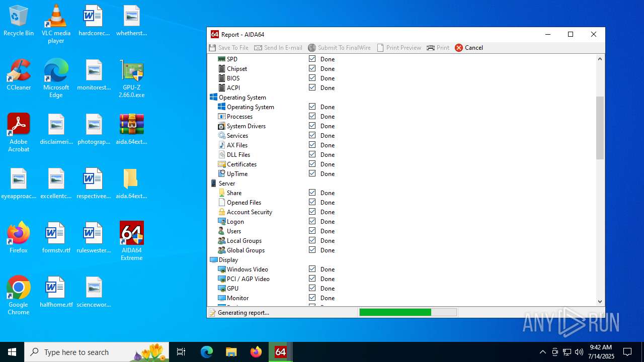
Task: Open the Windows Start menu
Action: [12, 352]
